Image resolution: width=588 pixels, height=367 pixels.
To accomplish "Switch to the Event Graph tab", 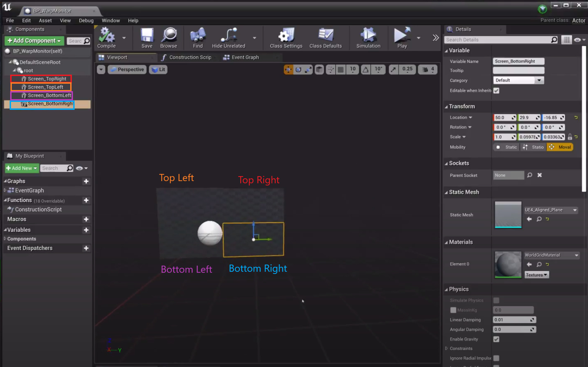I will [x=245, y=57].
